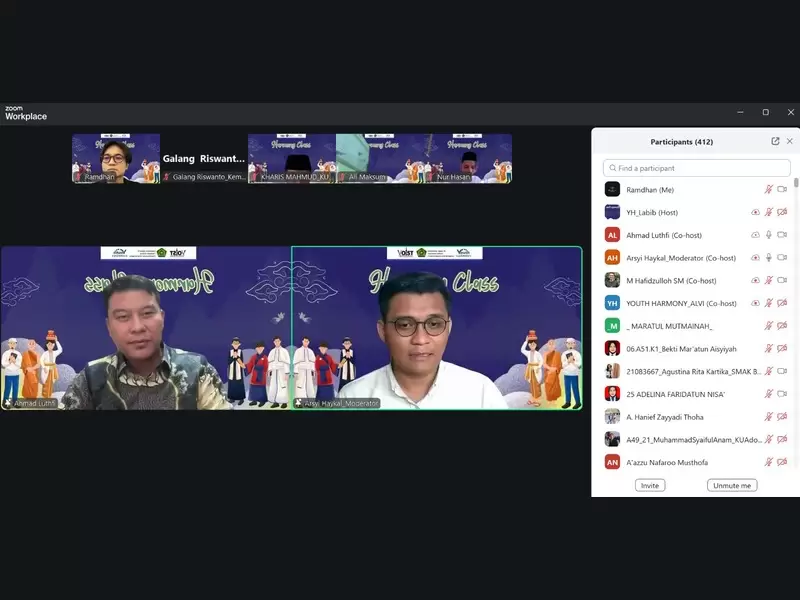Click muted mic beside 06.A51.K1_Bekti Mar'atun Aisyiyah
The image size is (800, 600).
click(768, 349)
